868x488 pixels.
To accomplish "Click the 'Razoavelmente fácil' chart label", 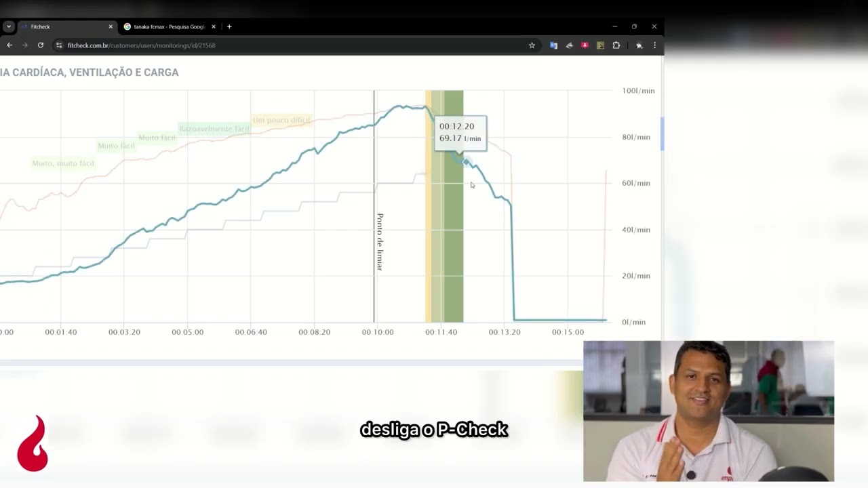I will point(214,129).
